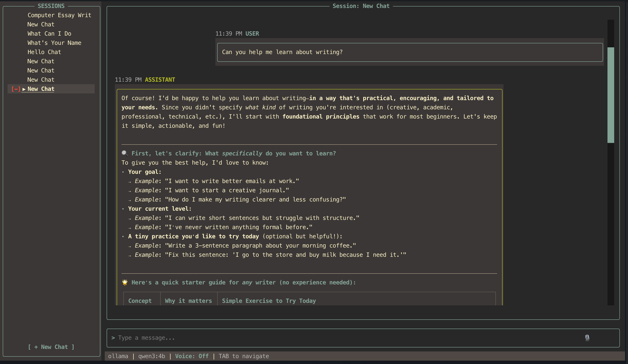The width and height of the screenshot is (628, 364).
Task: Click the red [-] marker on the active session
Action: tap(16, 89)
